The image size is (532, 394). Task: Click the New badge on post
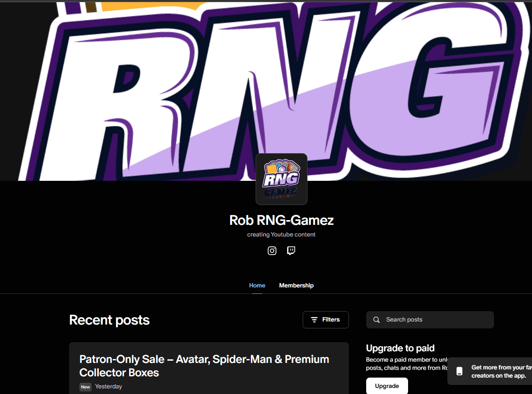(85, 387)
